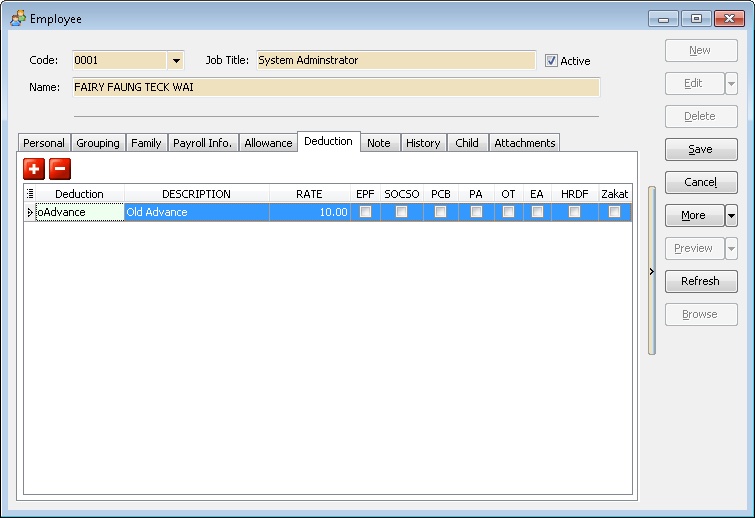This screenshot has width=755, height=518.
Task: Click the Deduction column header
Action: (x=79, y=194)
